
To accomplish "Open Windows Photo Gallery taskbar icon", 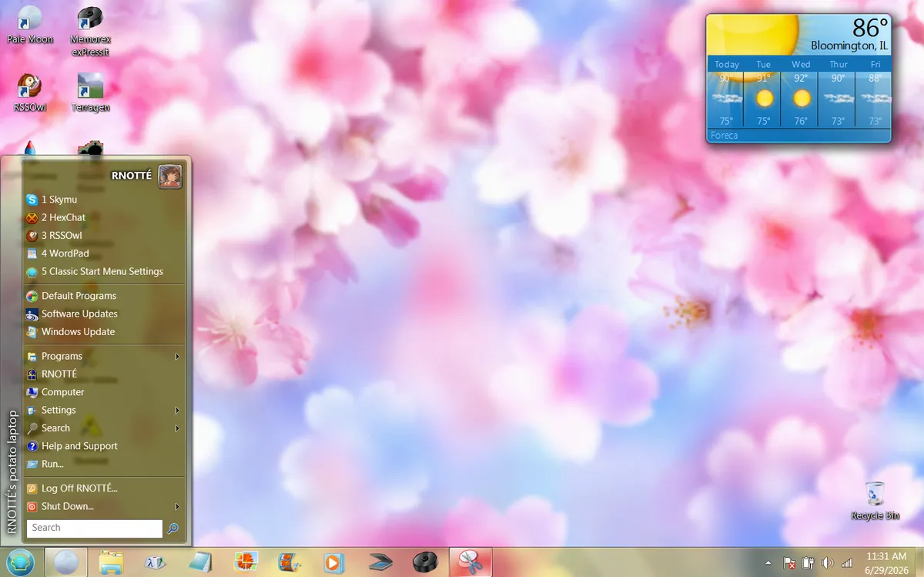I will click(245, 562).
